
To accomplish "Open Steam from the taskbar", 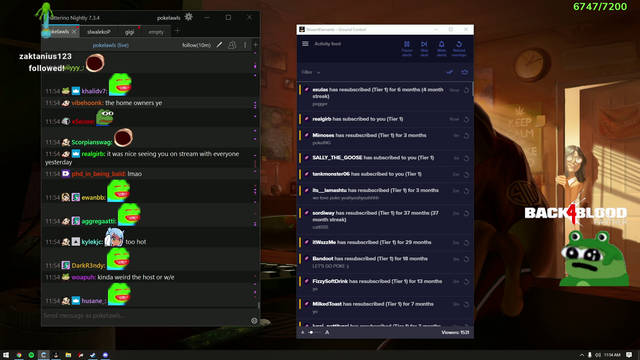I will [x=93, y=355].
